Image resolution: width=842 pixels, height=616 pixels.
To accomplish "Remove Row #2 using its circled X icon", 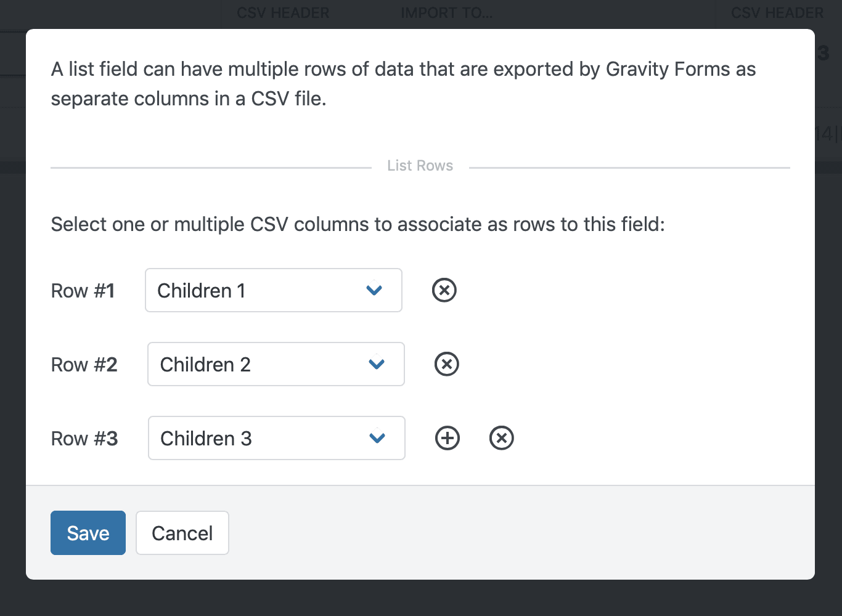I will tap(446, 364).
